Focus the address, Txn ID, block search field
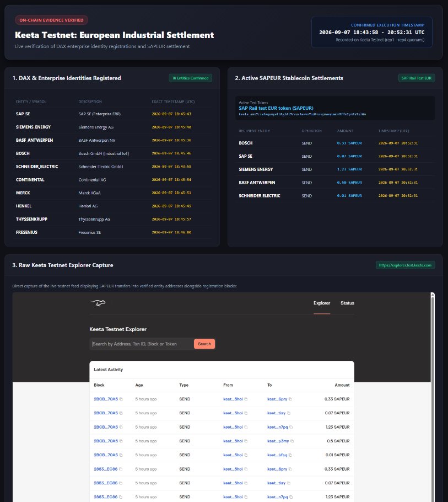Screen dimensions: 448x502 pyautogui.click(x=142, y=344)
